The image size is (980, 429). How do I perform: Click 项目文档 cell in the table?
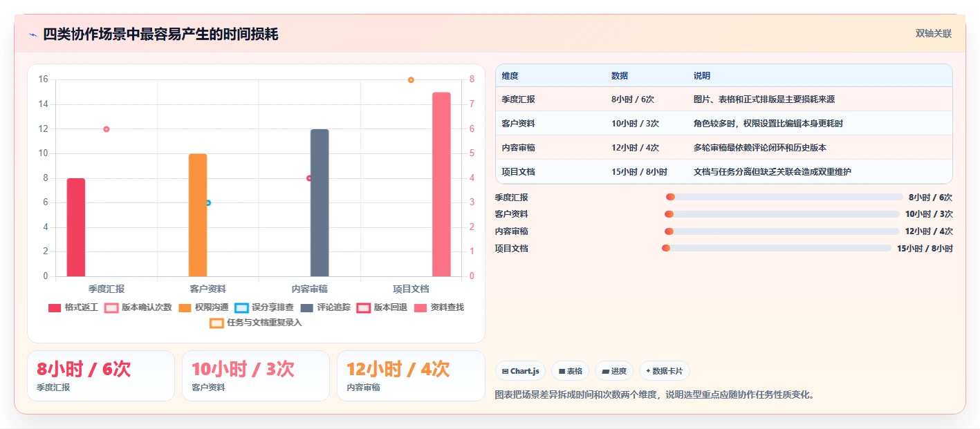coord(519,172)
